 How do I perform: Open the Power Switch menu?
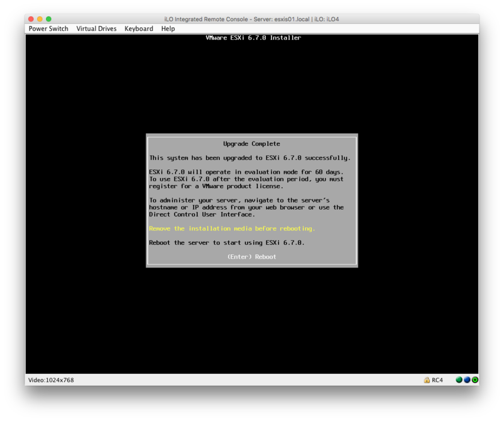(49, 28)
